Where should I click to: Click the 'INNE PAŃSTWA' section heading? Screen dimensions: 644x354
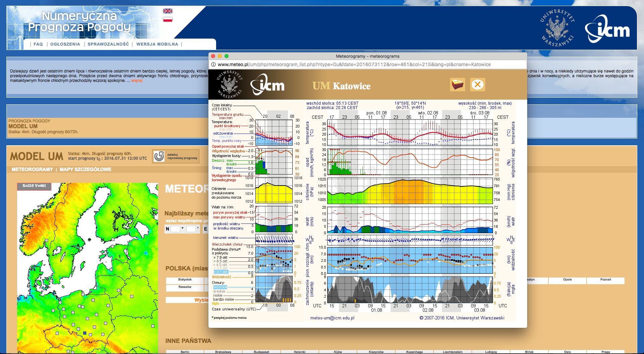(188, 341)
